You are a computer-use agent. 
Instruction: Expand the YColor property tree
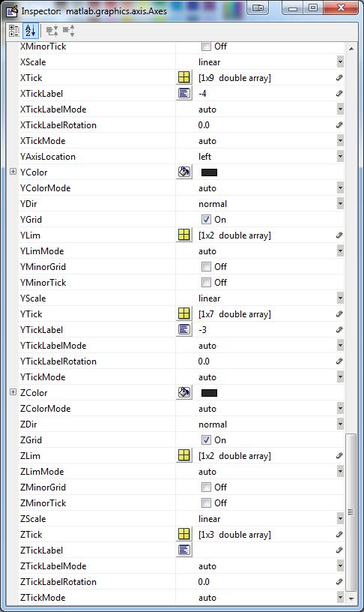point(13,171)
